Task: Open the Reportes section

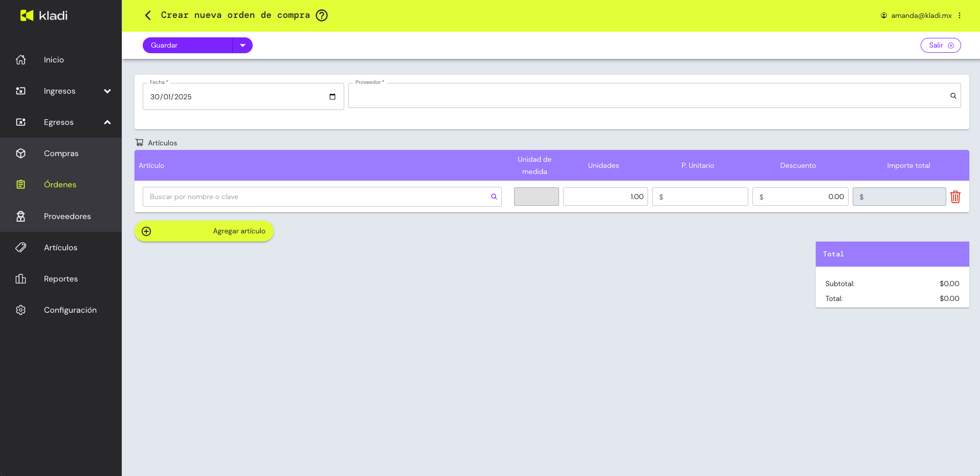Action: click(x=61, y=279)
